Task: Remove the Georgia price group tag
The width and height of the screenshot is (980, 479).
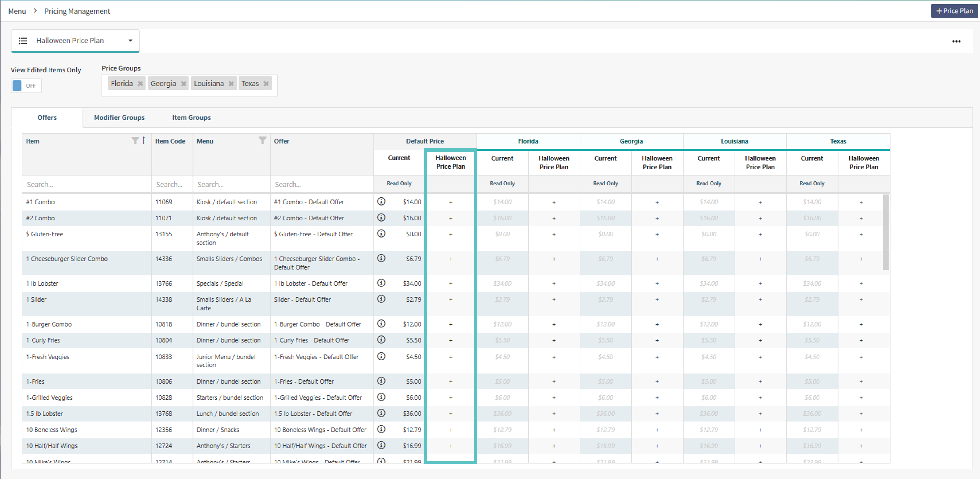Action: tap(183, 83)
